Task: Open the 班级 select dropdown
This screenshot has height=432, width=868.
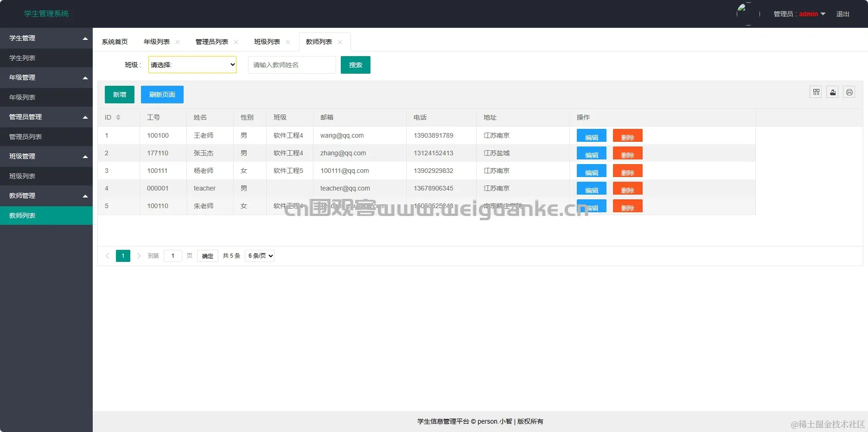Action: point(192,65)
